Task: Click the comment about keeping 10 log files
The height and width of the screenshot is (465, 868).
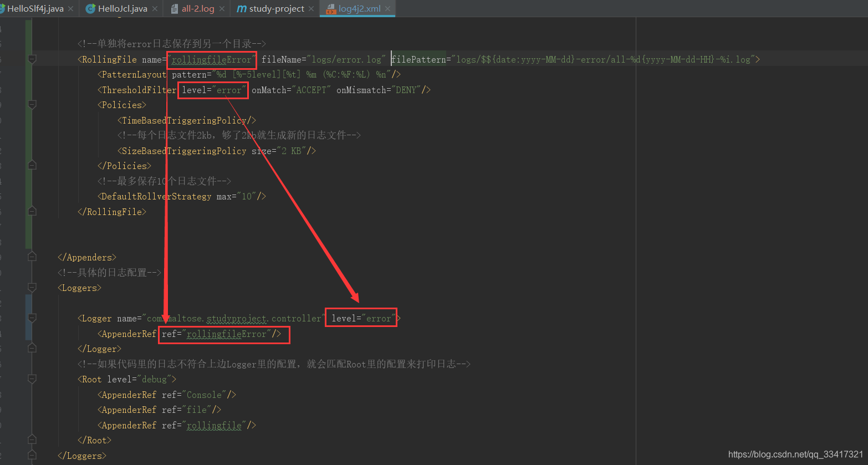Action: pos(164,181)
